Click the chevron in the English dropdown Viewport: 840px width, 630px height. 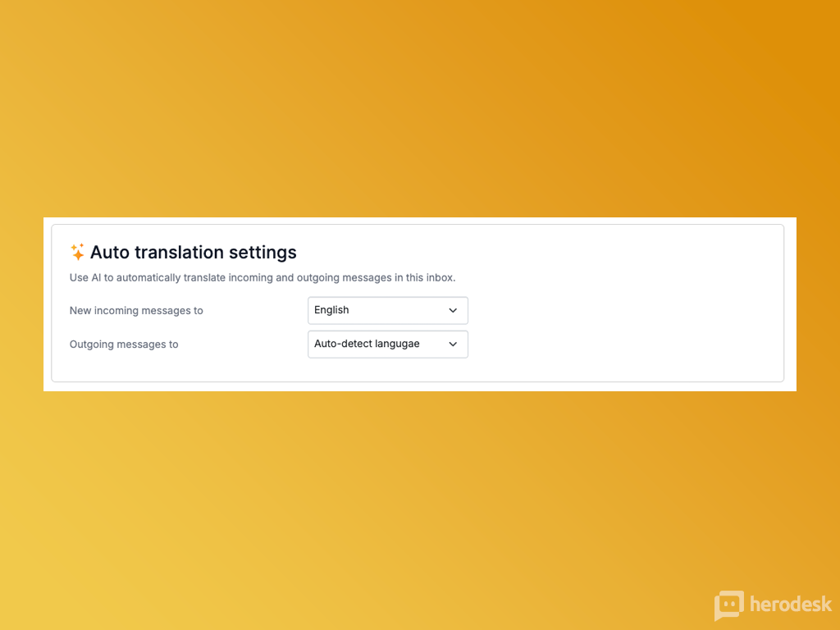pyautogui.click(x=453, y=311)
